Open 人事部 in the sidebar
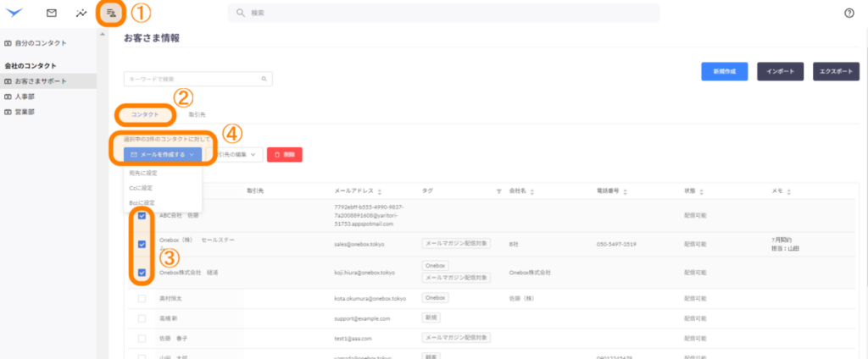The width and height of the screenshot is (868, 359). 24,97
